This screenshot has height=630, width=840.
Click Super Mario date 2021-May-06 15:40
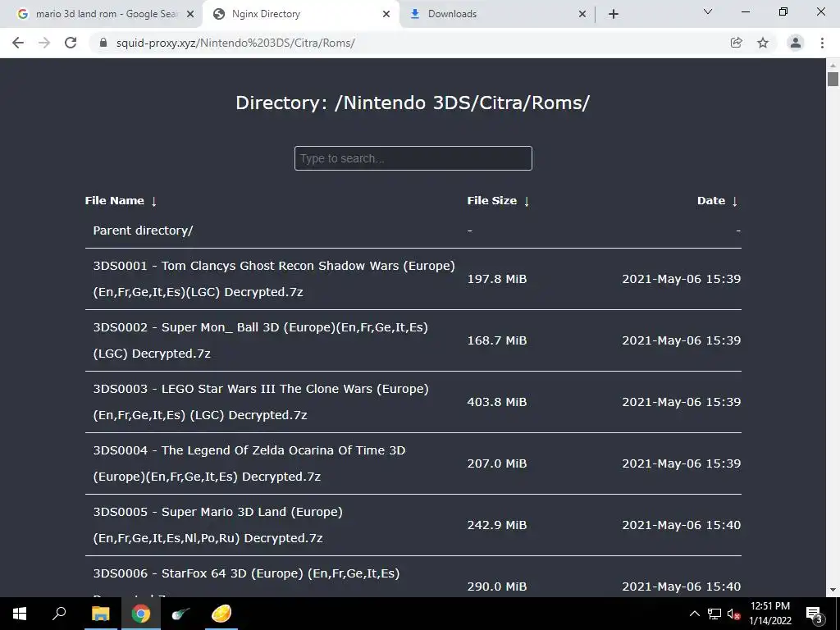pos(682,525)
